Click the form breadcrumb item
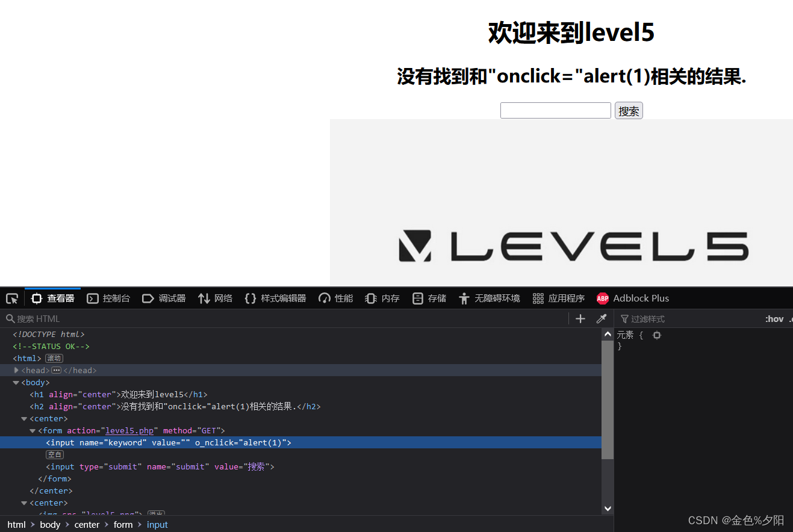 click(123, 525)
